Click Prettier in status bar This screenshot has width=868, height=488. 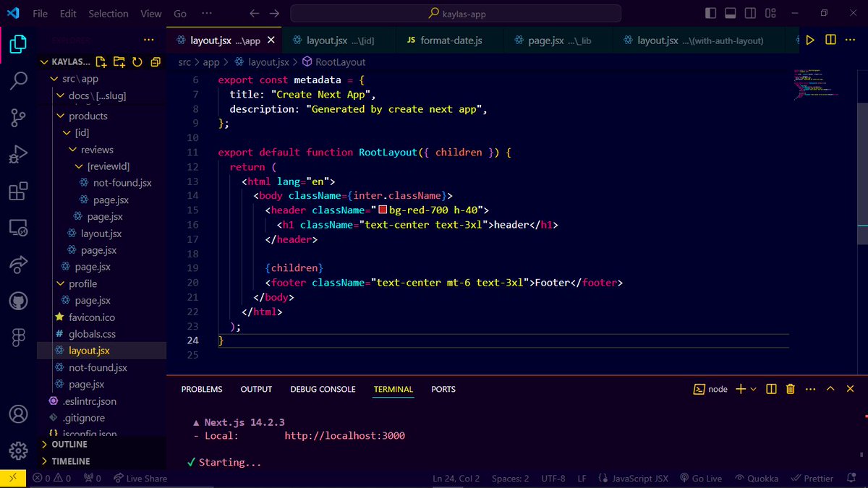(811, 479)
